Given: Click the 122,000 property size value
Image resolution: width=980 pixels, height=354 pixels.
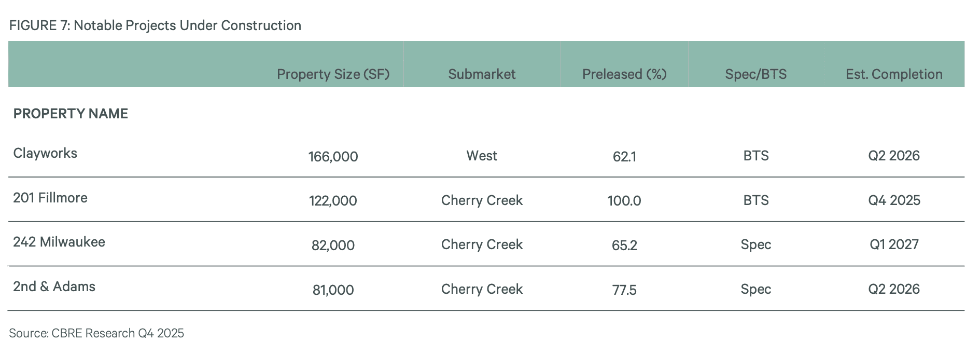Looking at the screenshot, I should coord(333,201).
